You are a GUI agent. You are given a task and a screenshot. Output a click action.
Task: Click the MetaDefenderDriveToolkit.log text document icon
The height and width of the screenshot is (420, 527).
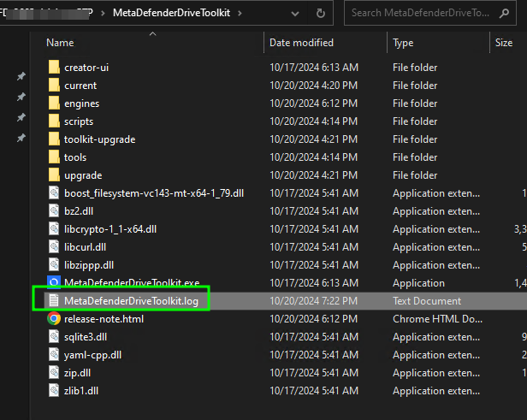pos(54,301)
